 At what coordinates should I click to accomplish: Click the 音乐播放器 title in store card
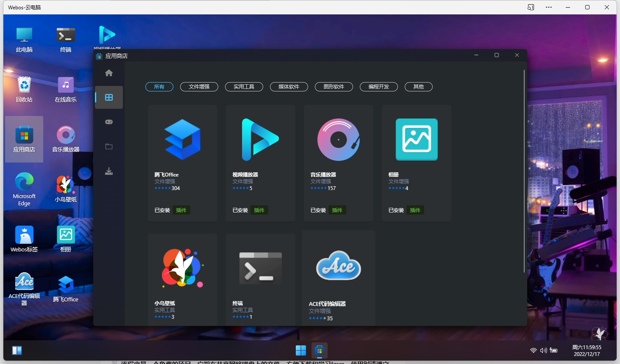coord(323,174)
